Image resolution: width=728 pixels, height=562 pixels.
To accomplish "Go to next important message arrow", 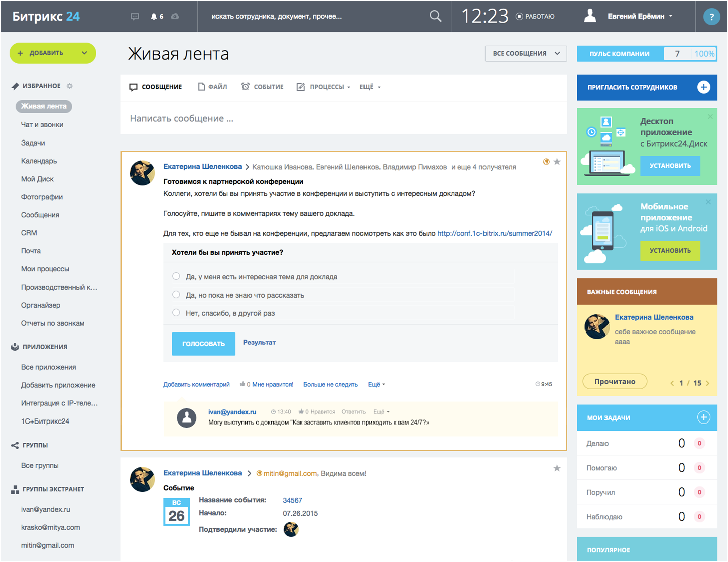I will coord(708,383).
